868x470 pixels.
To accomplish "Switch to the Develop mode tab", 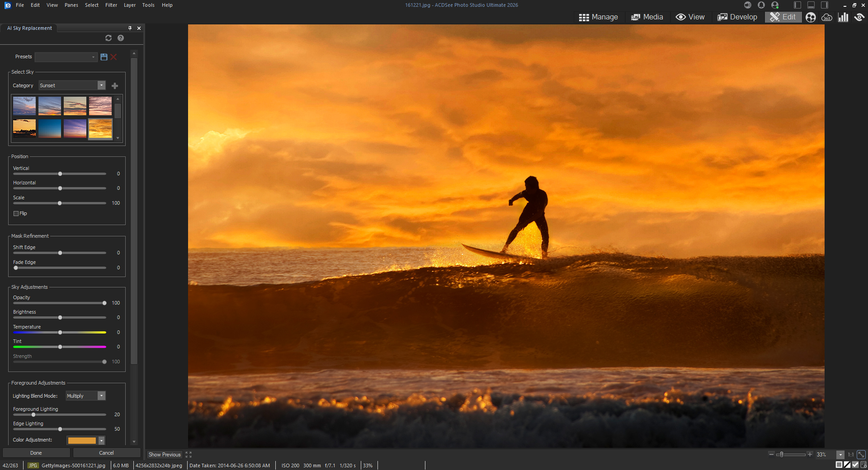I will [x=737, y=17].
